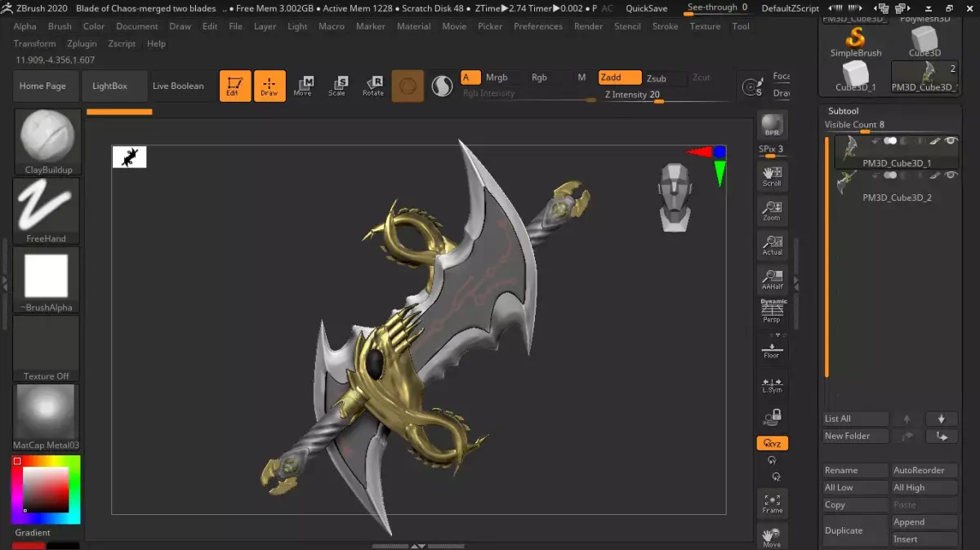
Task: Render with the BPR button
Action: (772, 125)
